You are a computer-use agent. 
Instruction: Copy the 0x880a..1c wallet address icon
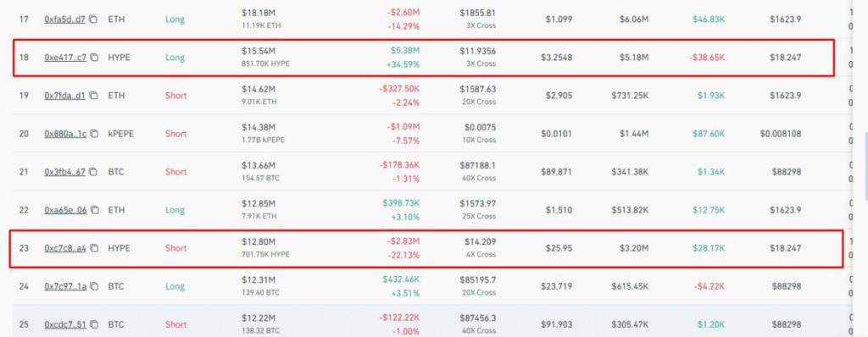(x=95, y=134)
